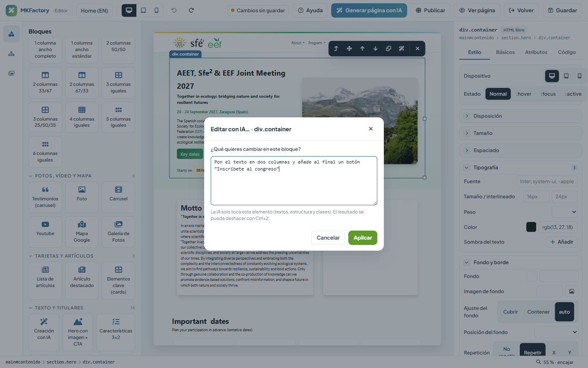Set state to :active
Image resolution: width=588 pixels, height=368 pixels.
pyautogui.click(x=573, y=94)
